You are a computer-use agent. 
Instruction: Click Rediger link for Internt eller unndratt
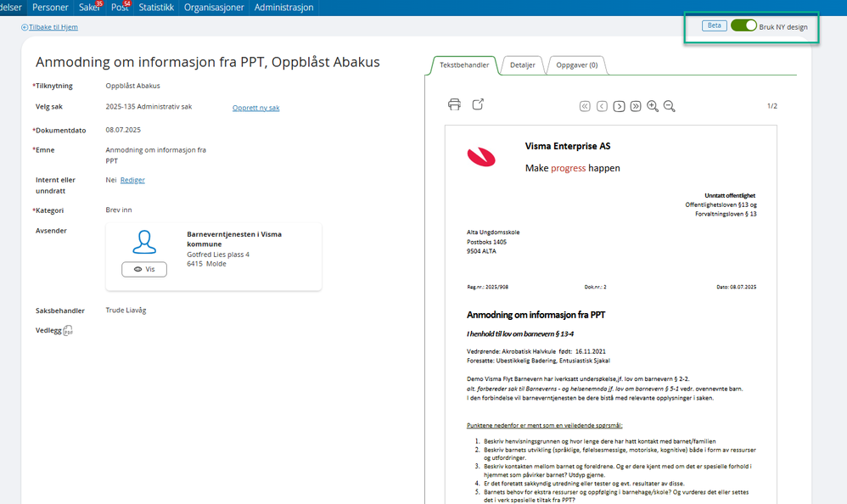pos(132,180)
